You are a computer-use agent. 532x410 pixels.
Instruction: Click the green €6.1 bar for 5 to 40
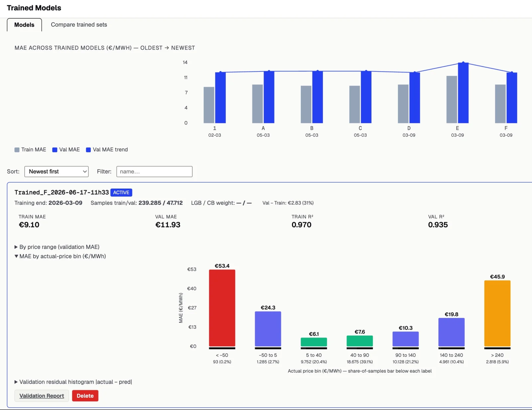[314, 342]
